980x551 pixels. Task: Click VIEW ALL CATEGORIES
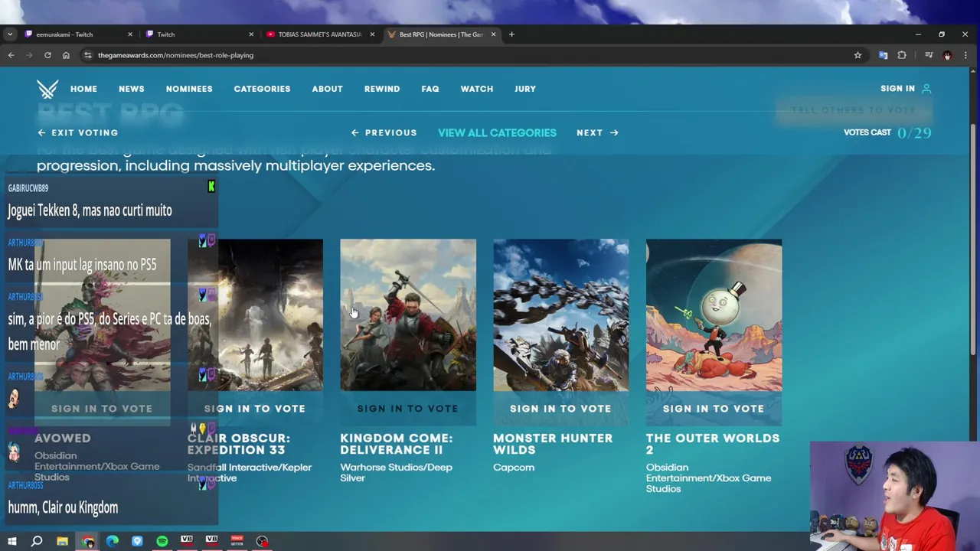pyautogui.click(x=497, y=132)
